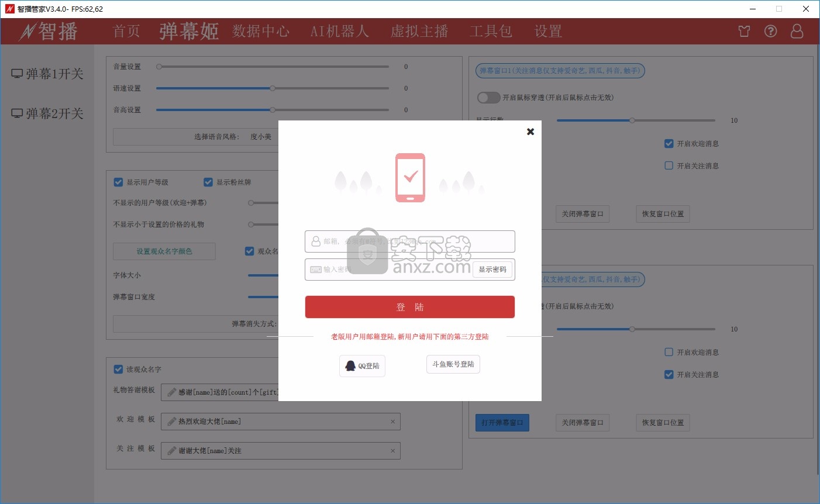Adjust 不显示的用户等级 slider handle
Screen dimensions: 820x504
(x=251, y=203)
